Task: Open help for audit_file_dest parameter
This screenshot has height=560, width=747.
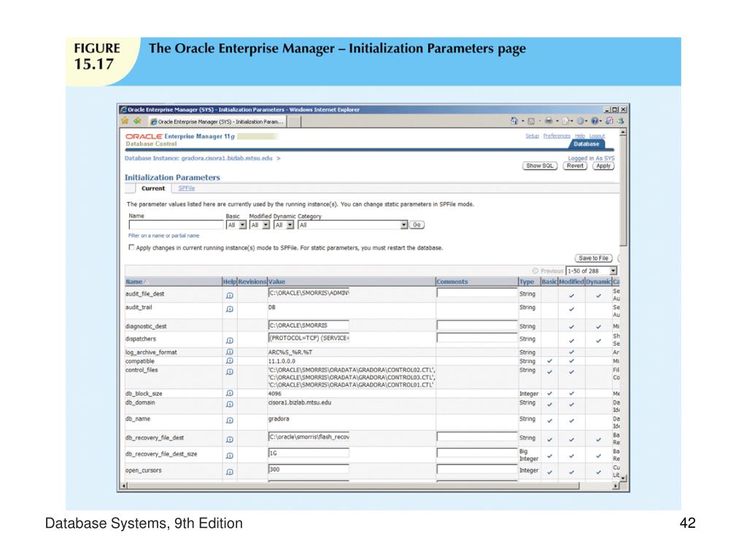Action: click(230, 296)
